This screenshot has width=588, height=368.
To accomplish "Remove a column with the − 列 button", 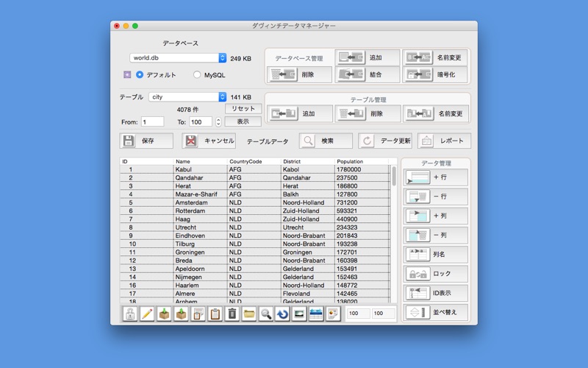I will (x=436, y=235).
